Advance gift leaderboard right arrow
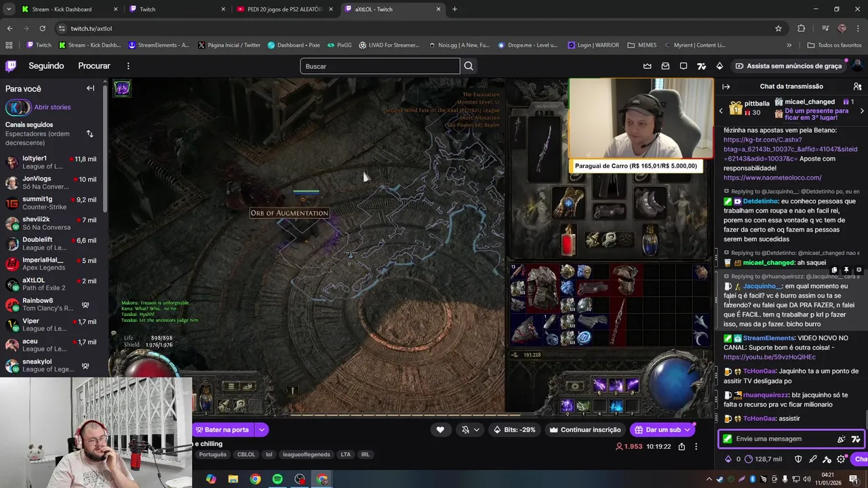The image size is (868, 488). pyautogui.click(x=863, y=111)
